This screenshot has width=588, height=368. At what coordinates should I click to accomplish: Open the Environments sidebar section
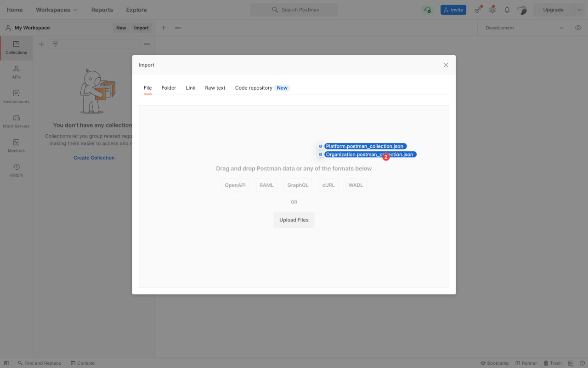coord(16,97)
